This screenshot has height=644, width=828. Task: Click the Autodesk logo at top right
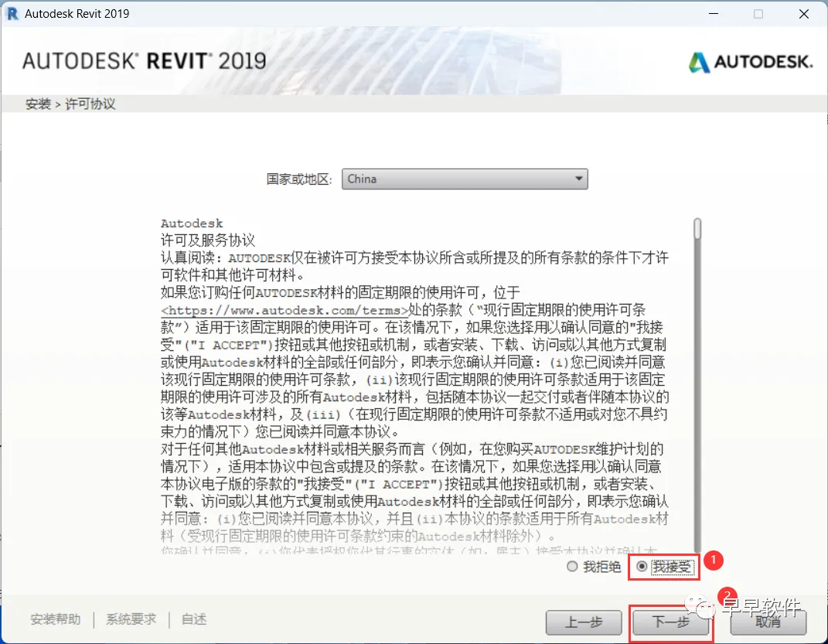(750, 63)
